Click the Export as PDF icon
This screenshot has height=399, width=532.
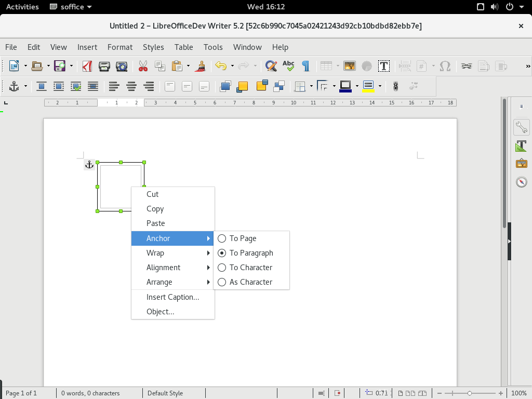[87, 66]
